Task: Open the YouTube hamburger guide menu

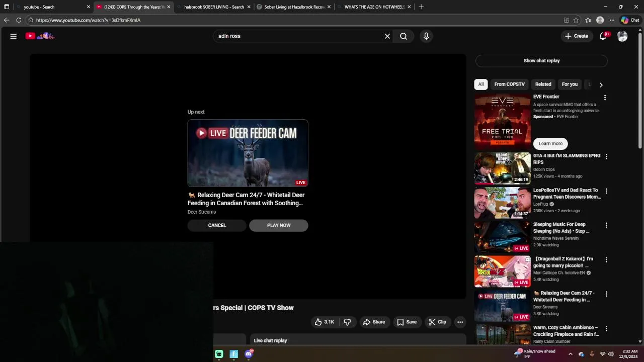Action: pos(14,36)
